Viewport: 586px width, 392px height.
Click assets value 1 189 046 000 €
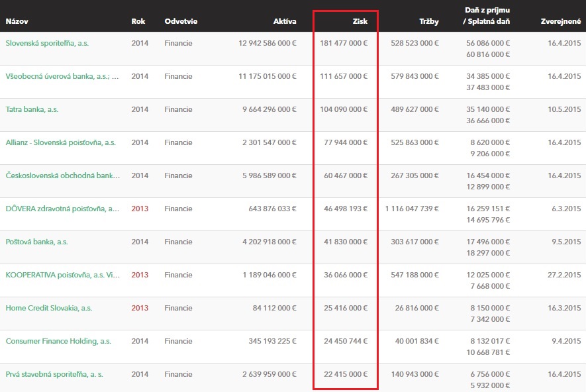[269, 275]
